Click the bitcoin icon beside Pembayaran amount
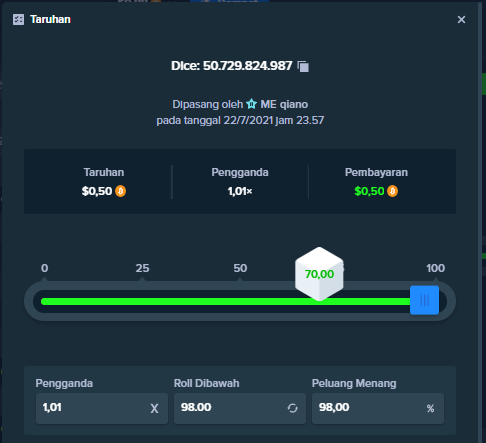Image resolution: width=486 pixels, height=443 pixels. point(392,191)
